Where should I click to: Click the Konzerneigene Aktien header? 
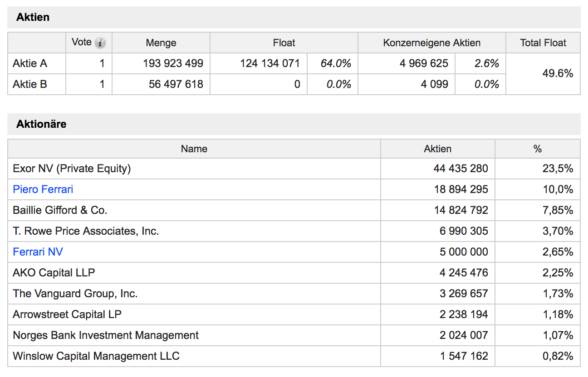coord(431,43)
